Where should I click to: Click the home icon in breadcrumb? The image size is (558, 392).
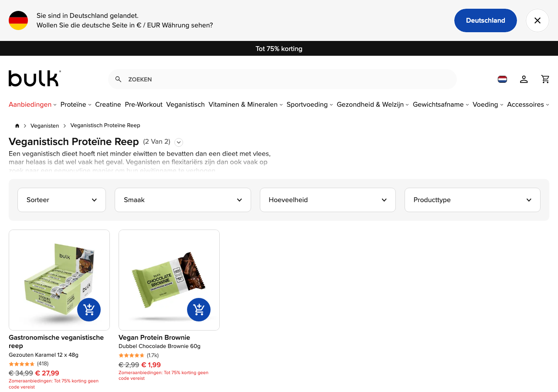17,125
